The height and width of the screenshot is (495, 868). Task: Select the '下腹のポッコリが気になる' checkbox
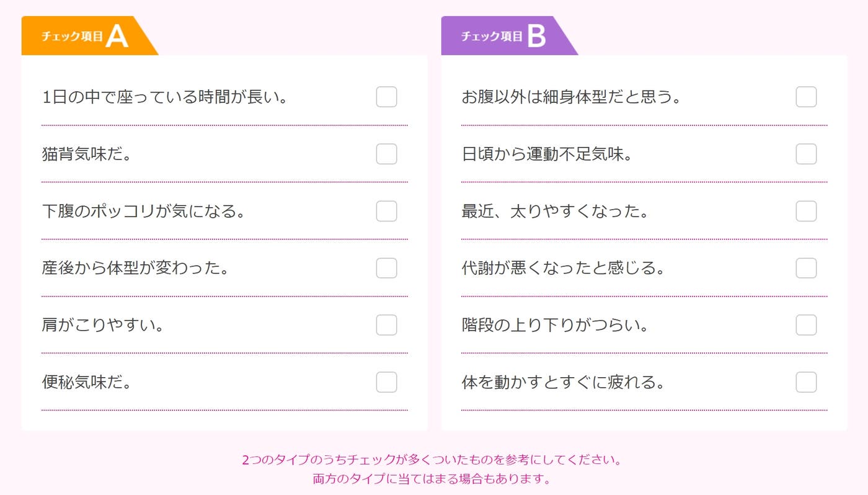(x=386, y=211)
